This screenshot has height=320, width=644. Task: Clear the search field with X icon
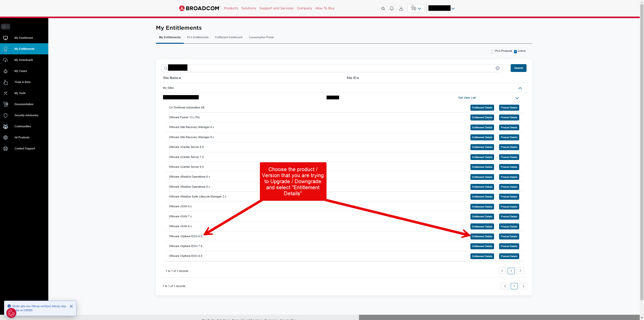coord(497,68)
